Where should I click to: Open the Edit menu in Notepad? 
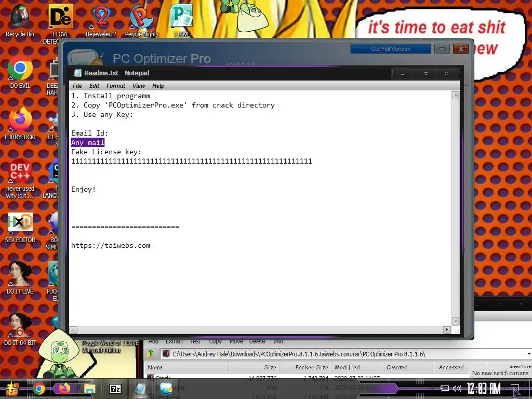pos(94,86)
